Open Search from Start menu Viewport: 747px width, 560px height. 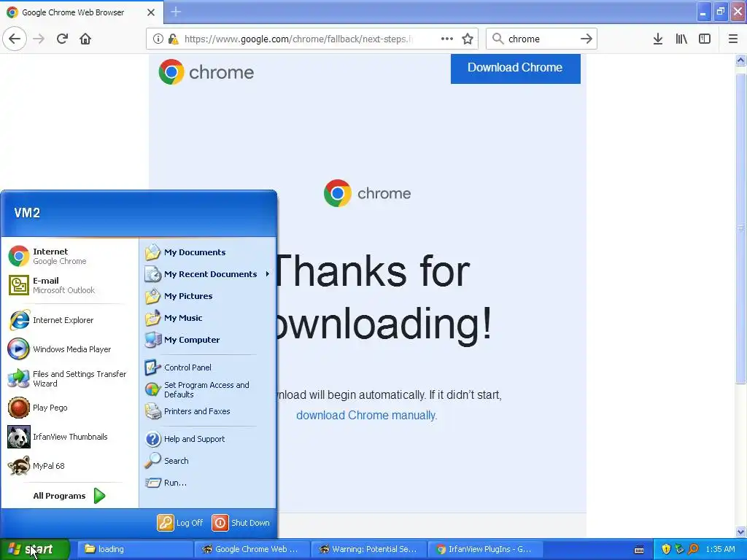[208, 461]
